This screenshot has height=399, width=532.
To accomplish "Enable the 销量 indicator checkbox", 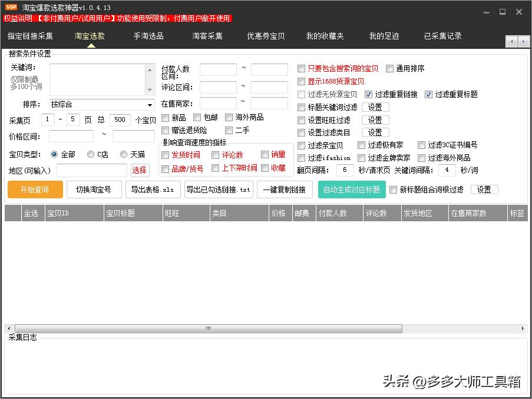I will click(x=265, y=155).
